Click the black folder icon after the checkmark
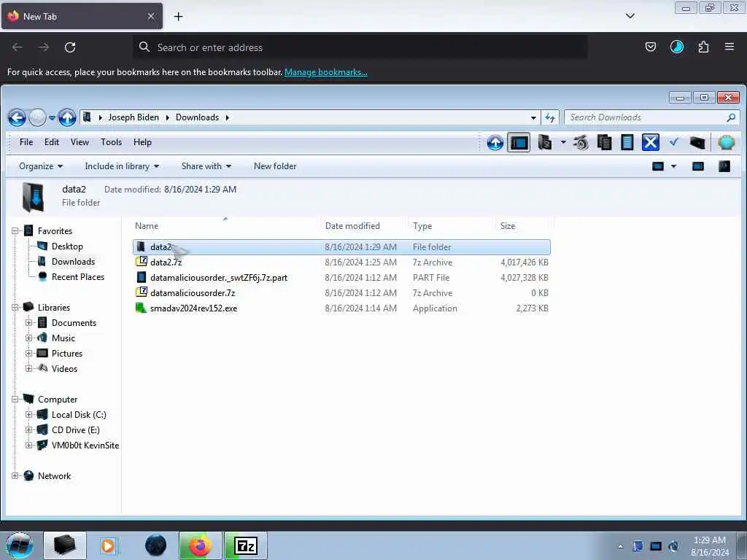This screenshot has height=560, width=747. pos(697,142)
